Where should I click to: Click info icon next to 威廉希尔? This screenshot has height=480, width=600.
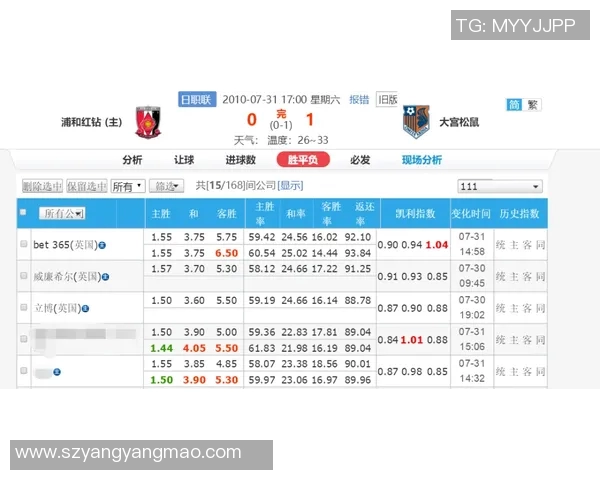tap(103, 275)
